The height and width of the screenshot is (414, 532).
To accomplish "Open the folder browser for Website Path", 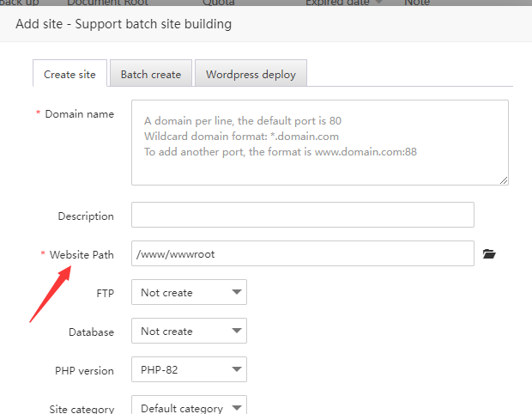I will [489, 254].
